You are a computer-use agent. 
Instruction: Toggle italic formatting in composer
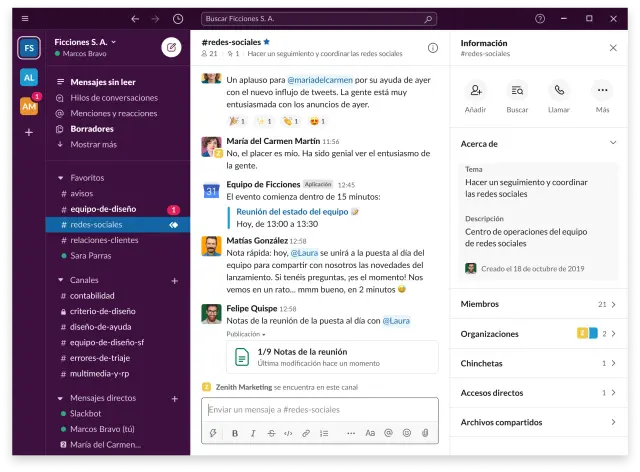(254, 433)
